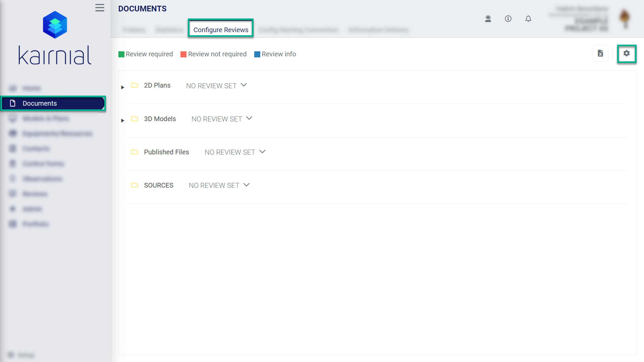Switch to the Folders tab
This screenshot has height=362, width=644.
point(134,30)
